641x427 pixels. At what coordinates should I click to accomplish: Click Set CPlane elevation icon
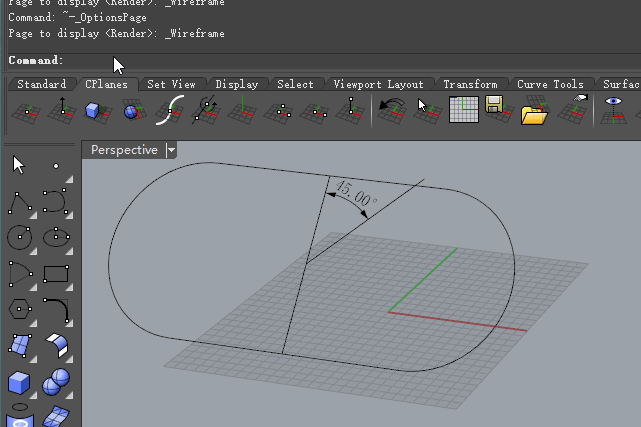[x=62, y=110]
